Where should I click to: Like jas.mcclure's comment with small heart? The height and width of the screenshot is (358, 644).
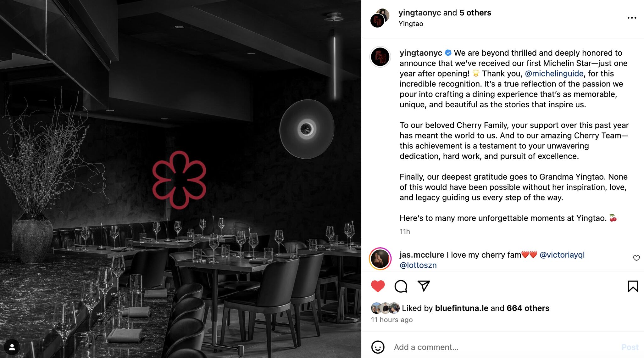pos(636,258)
